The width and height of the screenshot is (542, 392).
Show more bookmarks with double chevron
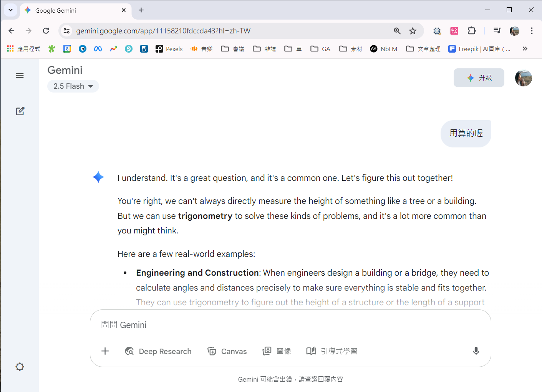[525, 49]
